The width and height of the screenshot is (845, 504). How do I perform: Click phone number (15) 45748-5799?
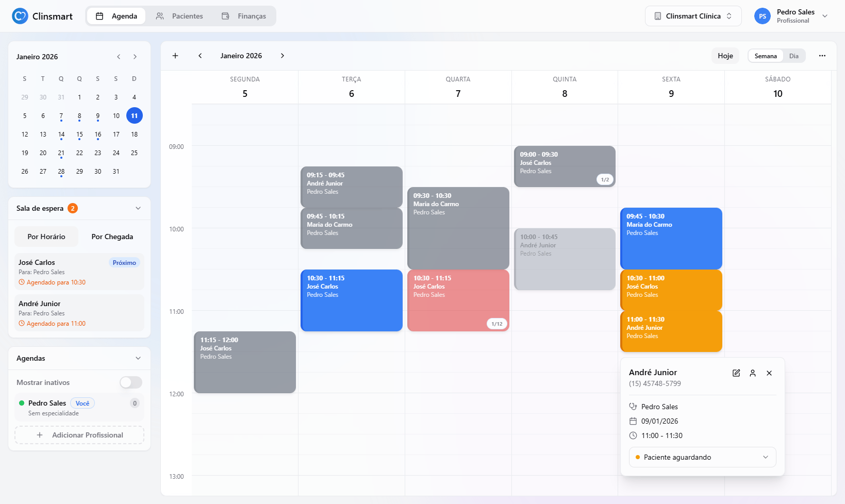(x=655, y=383)
